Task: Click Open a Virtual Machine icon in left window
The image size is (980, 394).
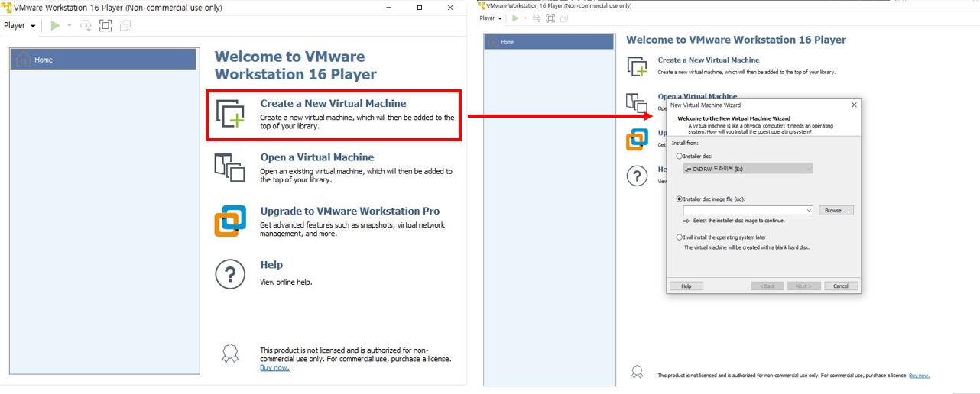Action: [x=229, y=167]
